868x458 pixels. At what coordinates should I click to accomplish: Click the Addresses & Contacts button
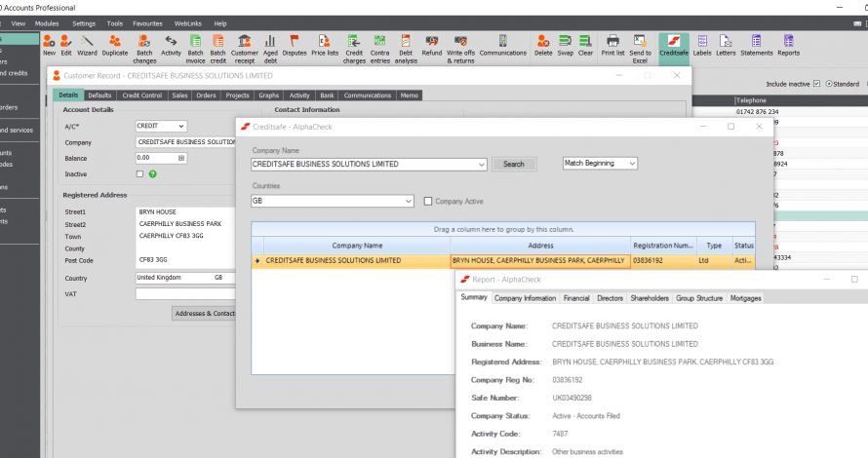point(204,313)
